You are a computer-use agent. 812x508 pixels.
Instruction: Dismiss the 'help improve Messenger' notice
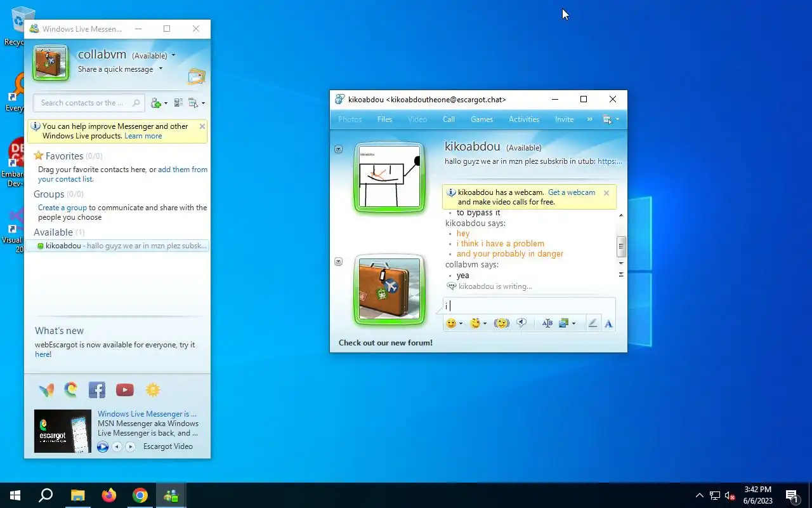click(202, 126)
